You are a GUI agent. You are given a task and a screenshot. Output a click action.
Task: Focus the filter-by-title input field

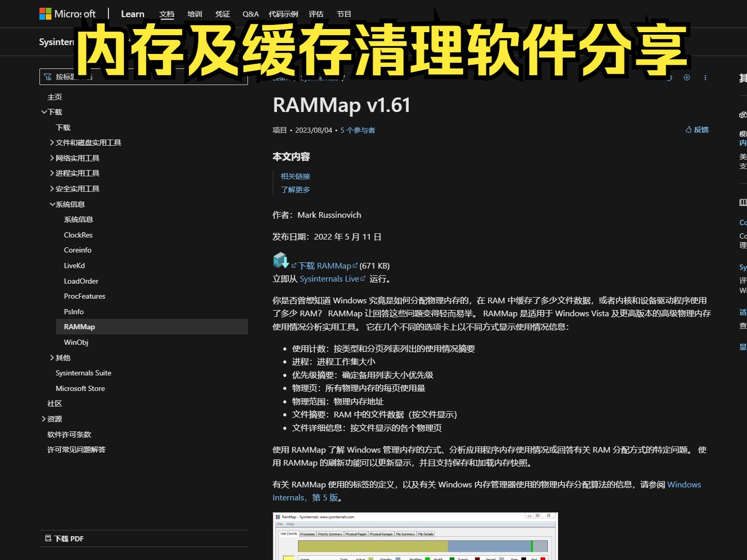pyautogui.click(x=144, y=77)
